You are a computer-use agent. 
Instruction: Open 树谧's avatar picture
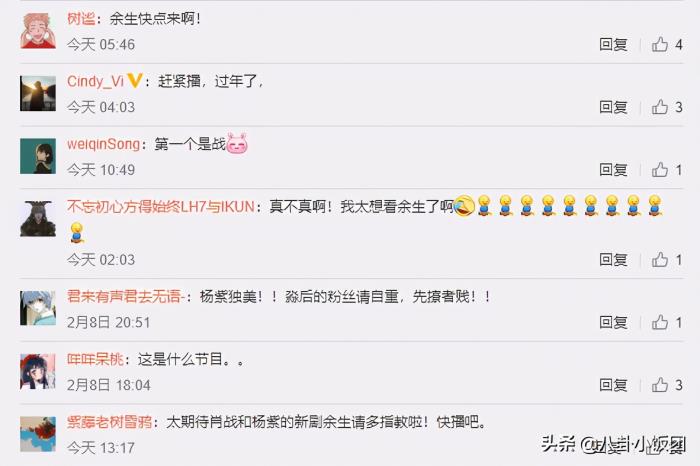(x=38, y=31)
